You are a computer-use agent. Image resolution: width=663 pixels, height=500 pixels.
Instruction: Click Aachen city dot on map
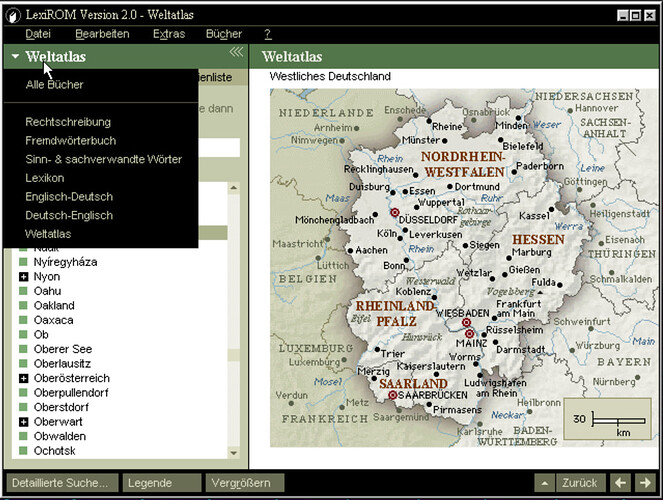coord(350,251)
